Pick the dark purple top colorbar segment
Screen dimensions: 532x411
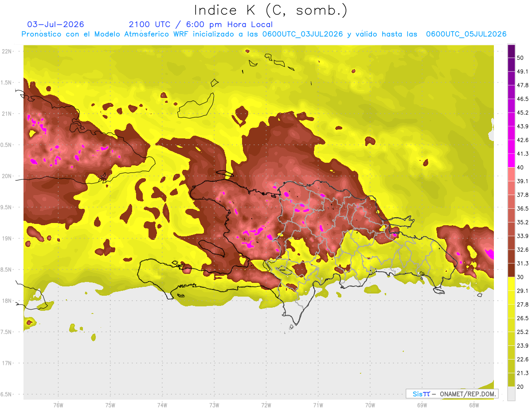(511, 51)
